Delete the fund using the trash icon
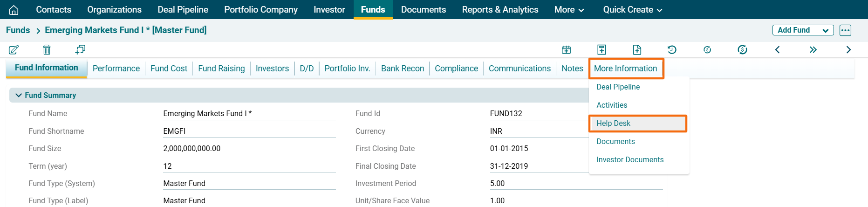The image size is (868, 207). point(47,49)
